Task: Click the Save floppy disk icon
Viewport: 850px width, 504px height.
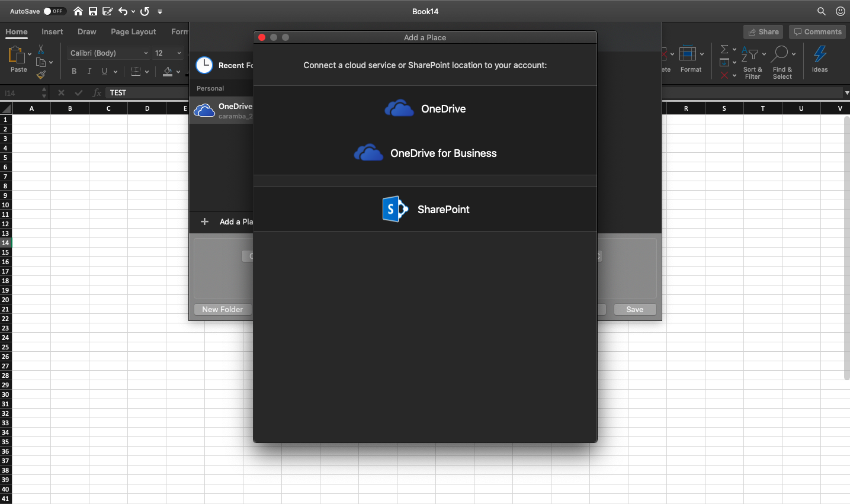Action: coord(93,11)
